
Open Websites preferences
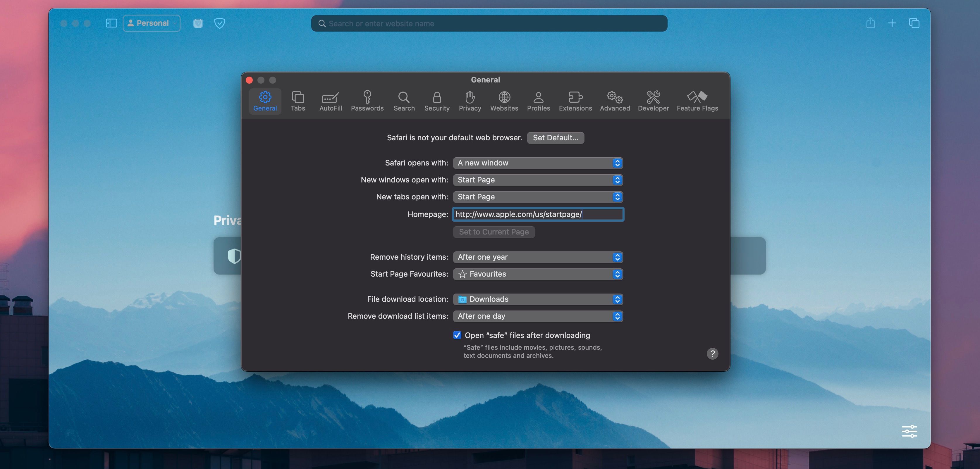(x=504, y=101)
